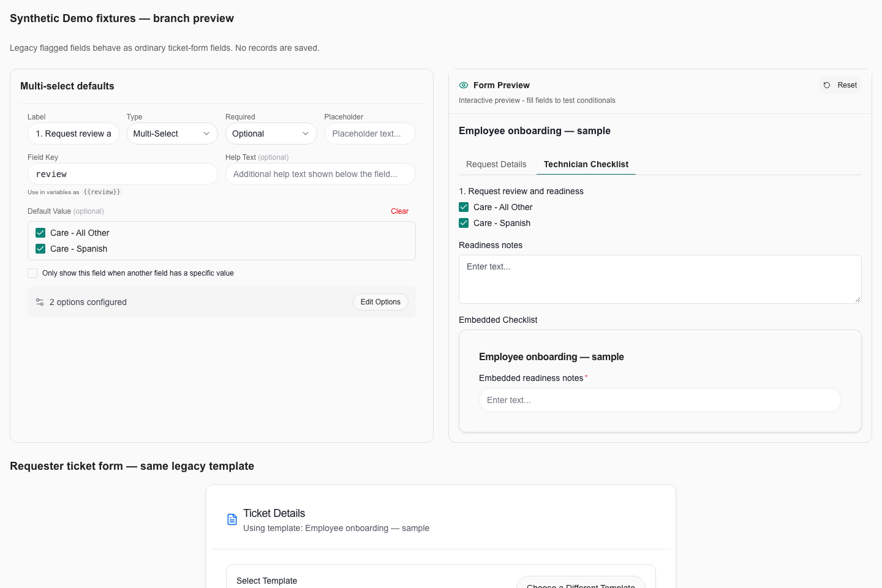Click the Readiness notes textarea
The height and width of the screenshot is (588, 882).
[x=660, y=279]
